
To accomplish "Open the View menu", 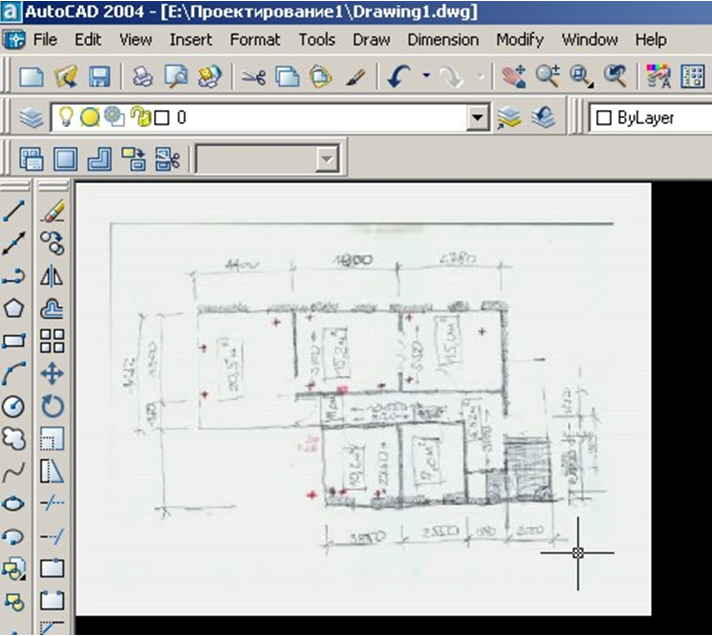I will pyautogui.click(x=135, y=40).
